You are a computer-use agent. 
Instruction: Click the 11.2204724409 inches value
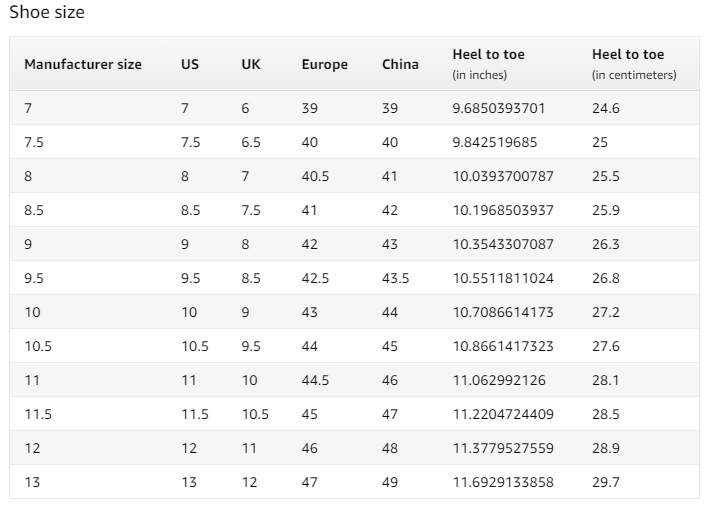[503, 414]
